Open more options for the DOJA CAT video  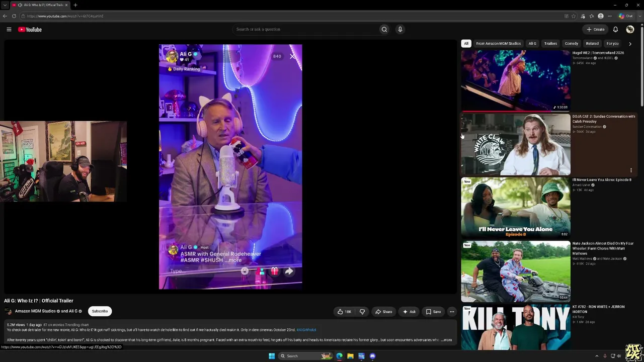click(631, 170)
